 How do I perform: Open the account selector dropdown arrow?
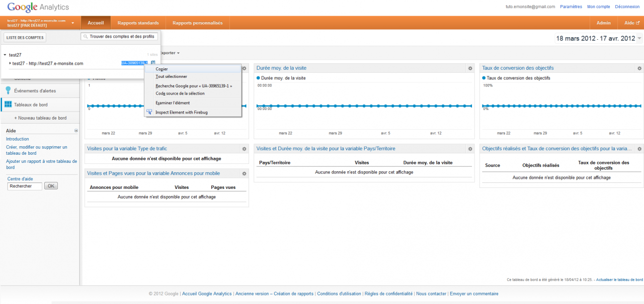tap(73, 23)
